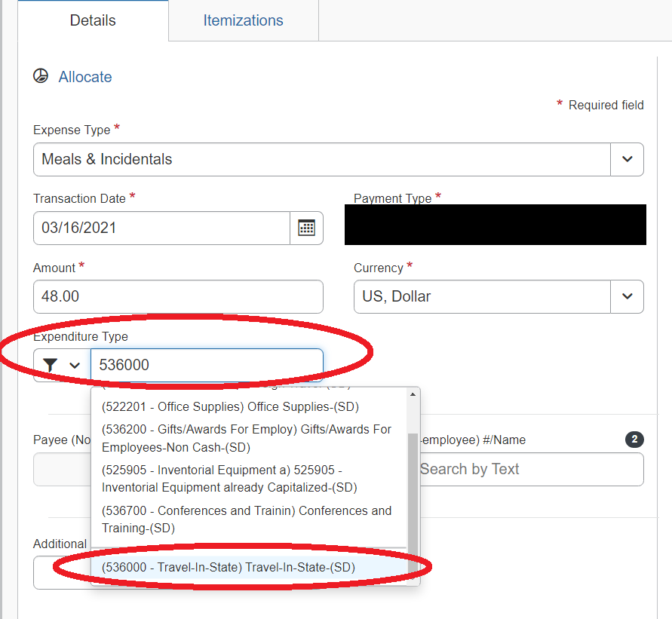Expand the Expense Type dropdown arrow
672x619 pixels.
pos(627,159)
